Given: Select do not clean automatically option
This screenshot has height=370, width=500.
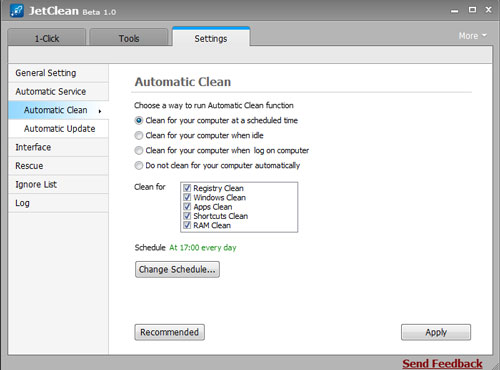Looking at the screenshot, I should (x=139, y=165).
